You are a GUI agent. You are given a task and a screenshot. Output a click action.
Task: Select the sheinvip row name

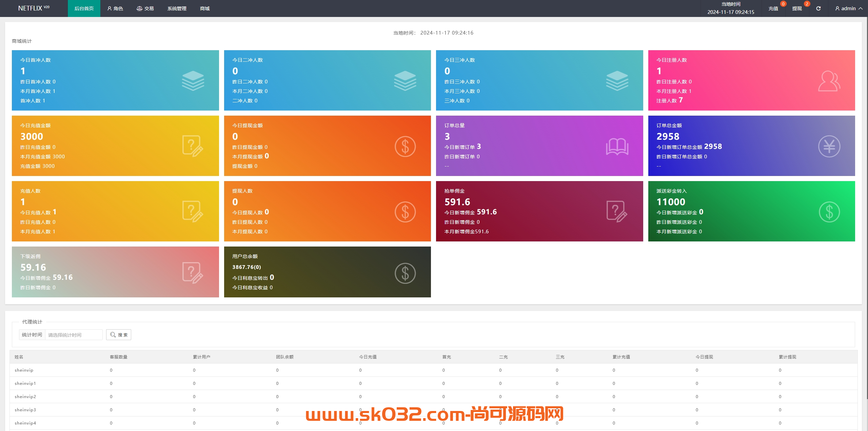coord(24,370)
